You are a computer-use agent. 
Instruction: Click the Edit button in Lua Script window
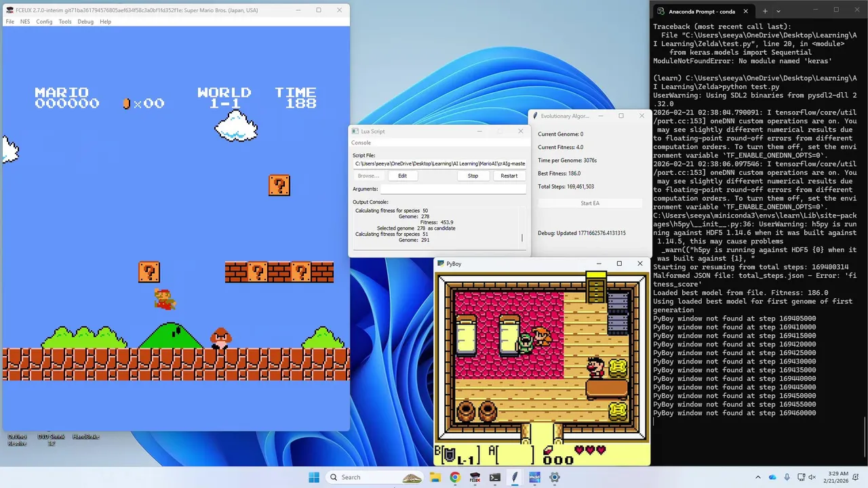[x=402, y=176]
